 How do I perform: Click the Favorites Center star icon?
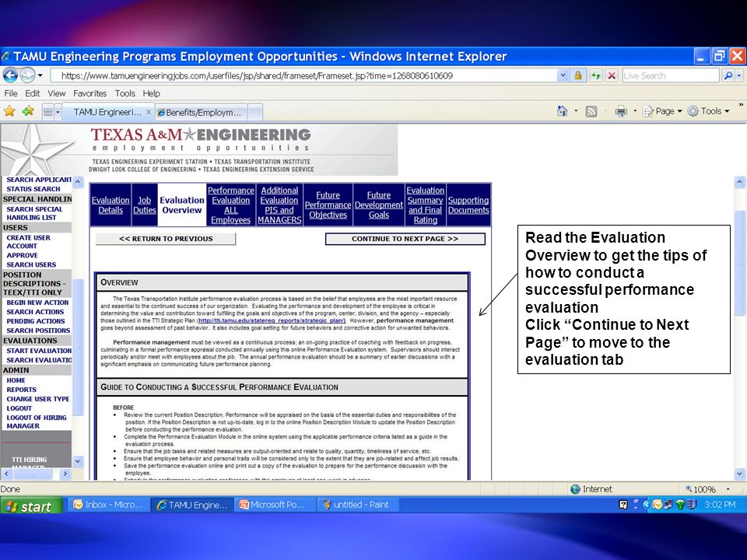click(x=9, y=111)
